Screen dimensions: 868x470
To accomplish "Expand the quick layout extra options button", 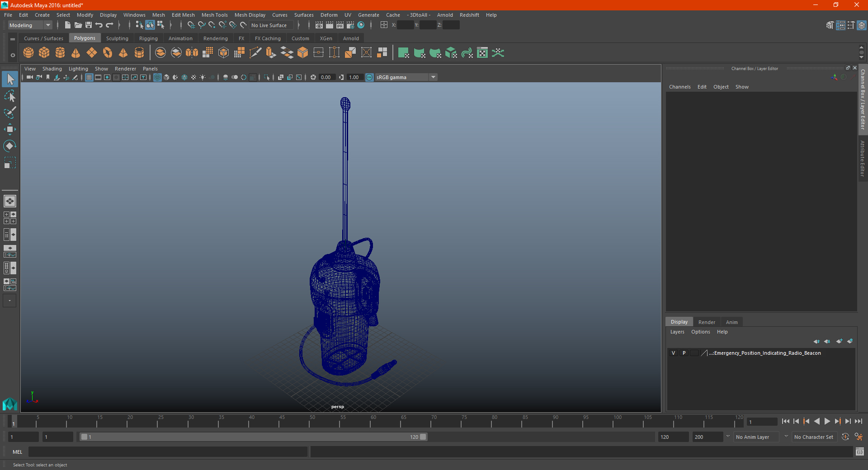I will pyautogui.click(x=10, y=301).
